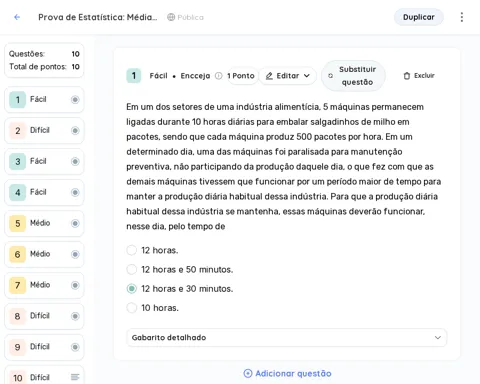Open question 2 Difícil in the sidebar
The image size is (480, 384).
click(44, 130)
